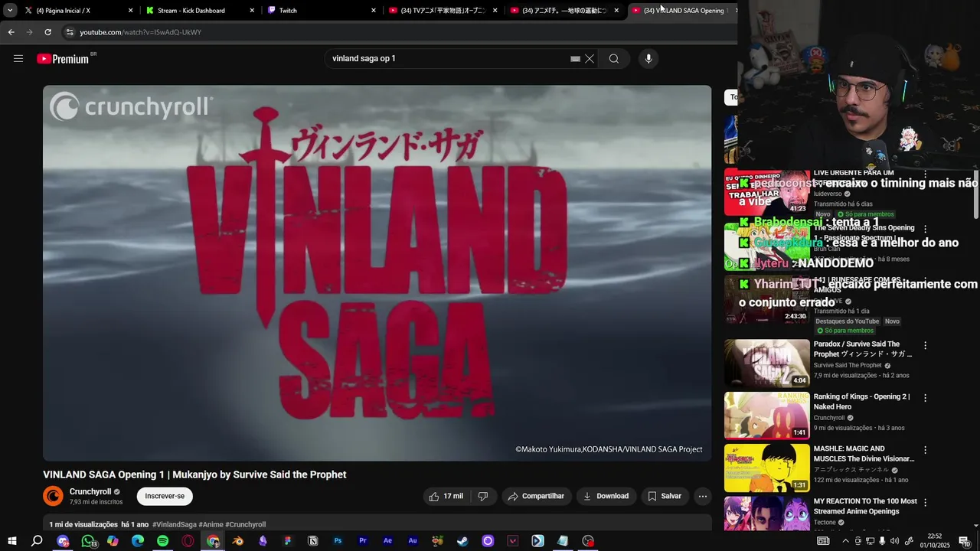980x551 pixels.
Task: Open My Reaction to Top 100 Openings thumbnail
Action: point(767,514)
